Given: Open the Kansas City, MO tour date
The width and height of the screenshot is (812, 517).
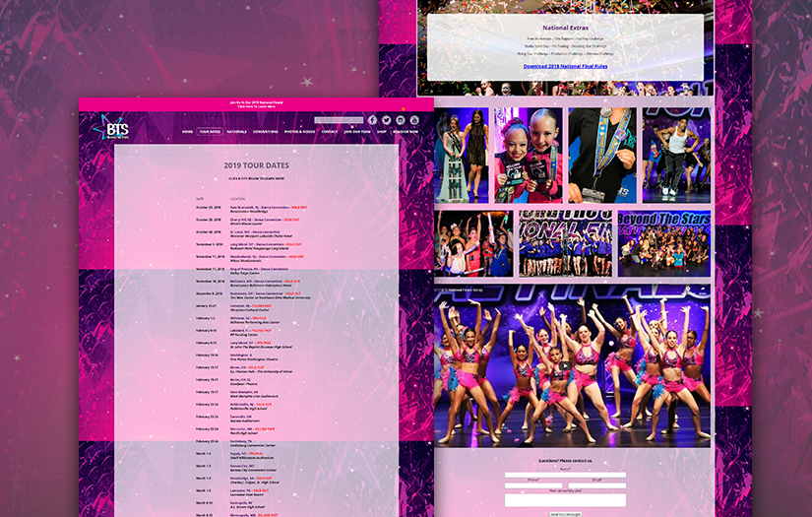Looking at the screenshot, I should click(x=242, y=466).
